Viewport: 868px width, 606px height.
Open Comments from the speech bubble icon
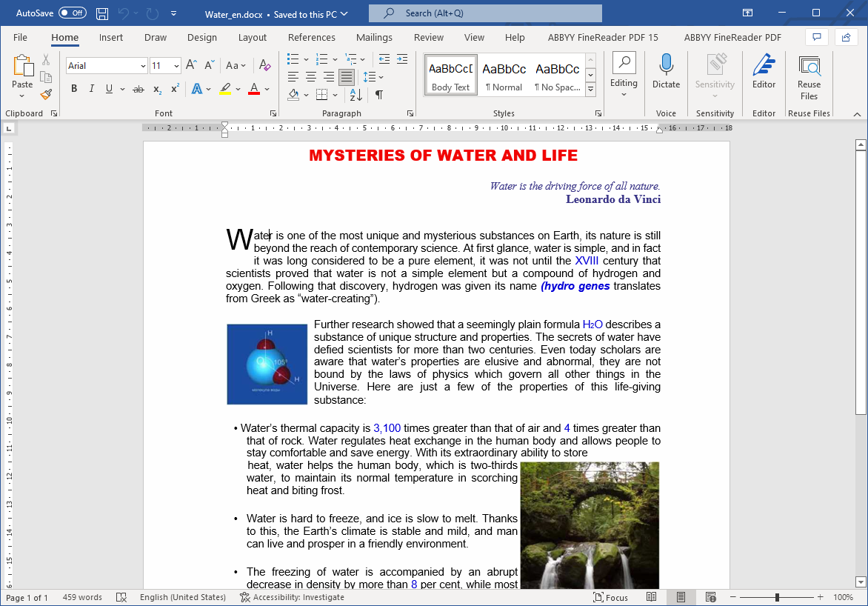click(816, 37)
